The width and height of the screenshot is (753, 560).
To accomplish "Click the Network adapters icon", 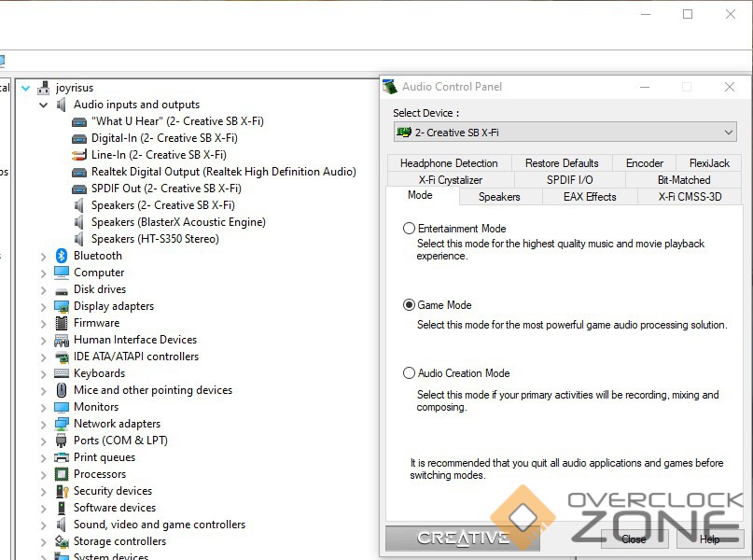I will tap(62, 424).
